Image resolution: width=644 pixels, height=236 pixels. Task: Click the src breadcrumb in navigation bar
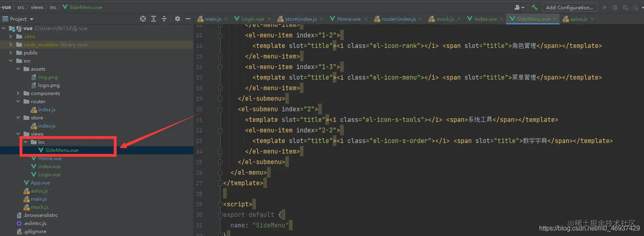tap(21, 7)
